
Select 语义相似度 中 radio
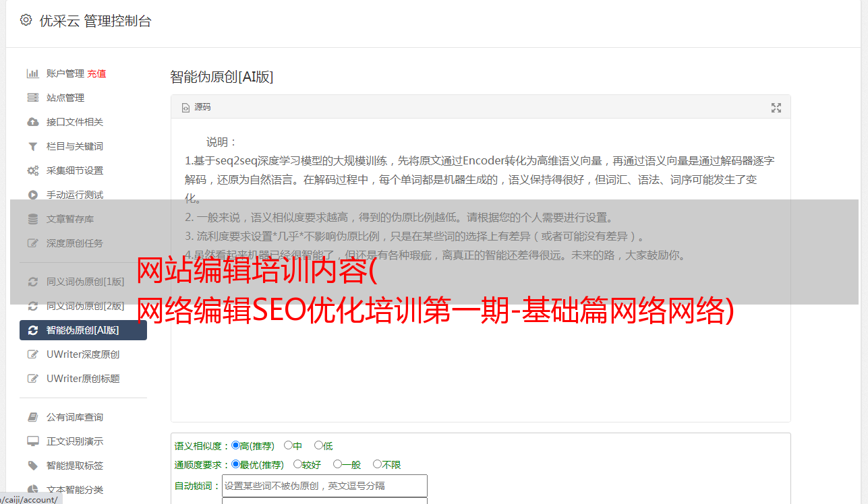point(288,445)
